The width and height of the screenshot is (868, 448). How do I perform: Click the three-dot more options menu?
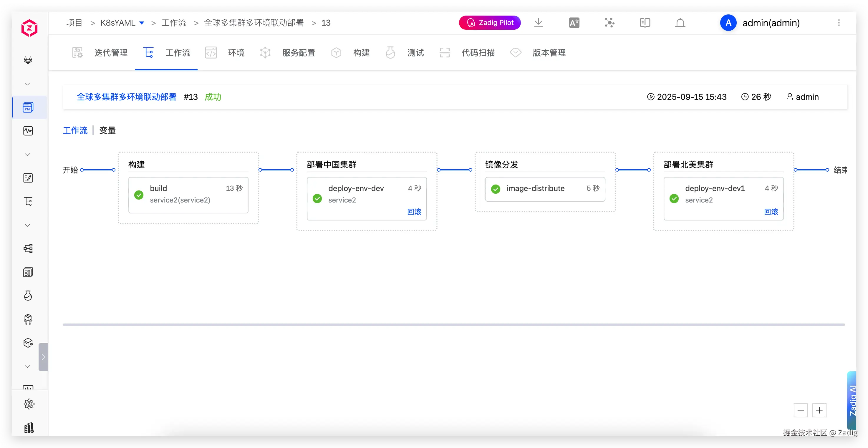pyautogui.click(x=839, y=23)
